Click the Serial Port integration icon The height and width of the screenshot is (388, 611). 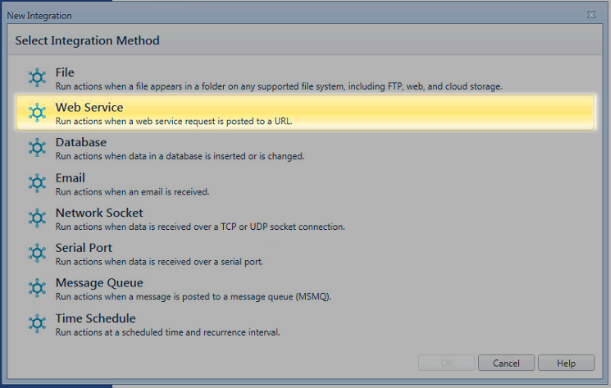[x=37, y=253]
